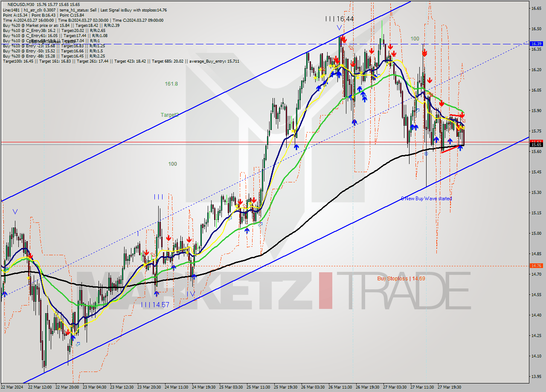Image resolution: width=546 pixels, height=392 pixels.
Task: Click the '23 Mar 04:30' time axis label
Action: pyautogui.click(x=95, y=387)
